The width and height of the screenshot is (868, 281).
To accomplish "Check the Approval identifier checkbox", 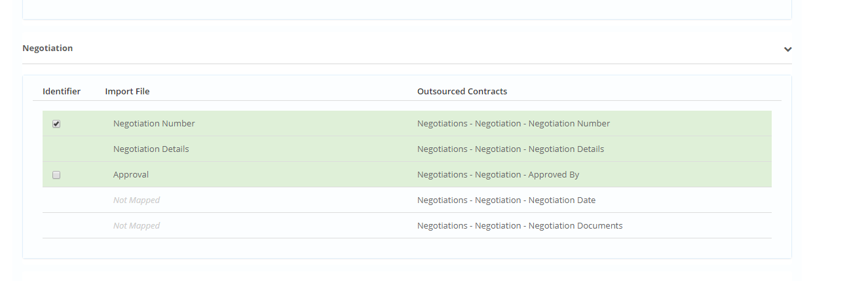I will click(x=56, y=175).
